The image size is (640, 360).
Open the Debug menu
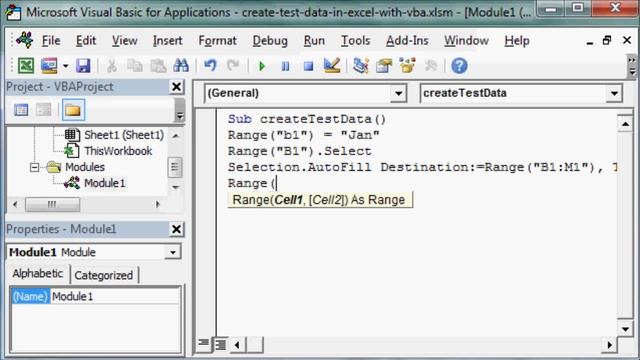click(x=270, y=40)
